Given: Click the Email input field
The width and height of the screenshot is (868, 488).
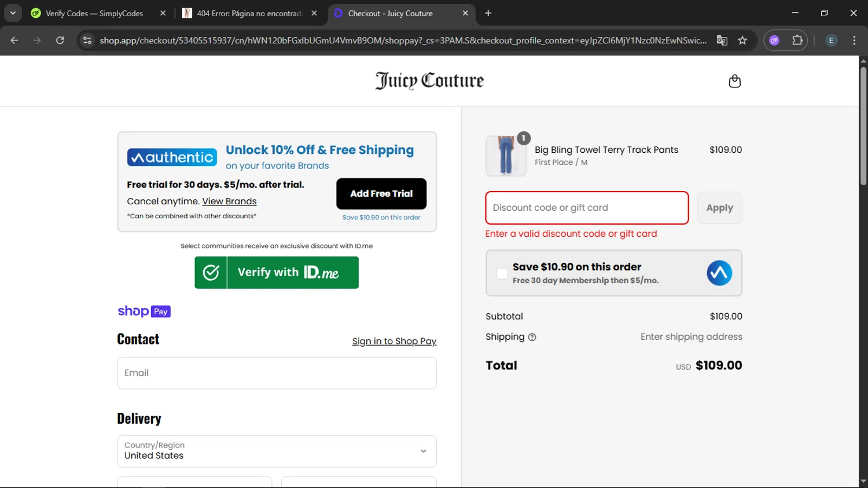Looking at the screenshot, I should click(x=277, y=373).
